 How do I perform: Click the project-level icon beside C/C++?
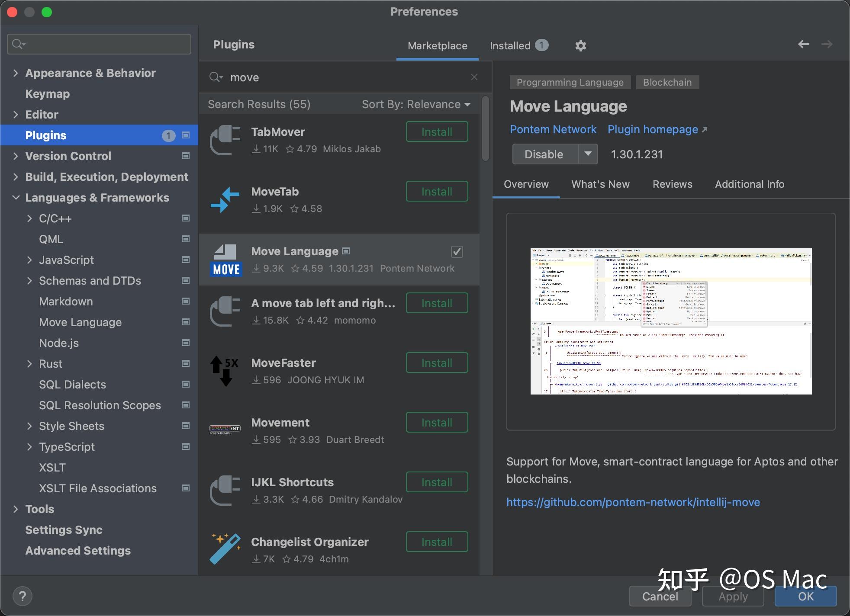(x=186, y=218)
